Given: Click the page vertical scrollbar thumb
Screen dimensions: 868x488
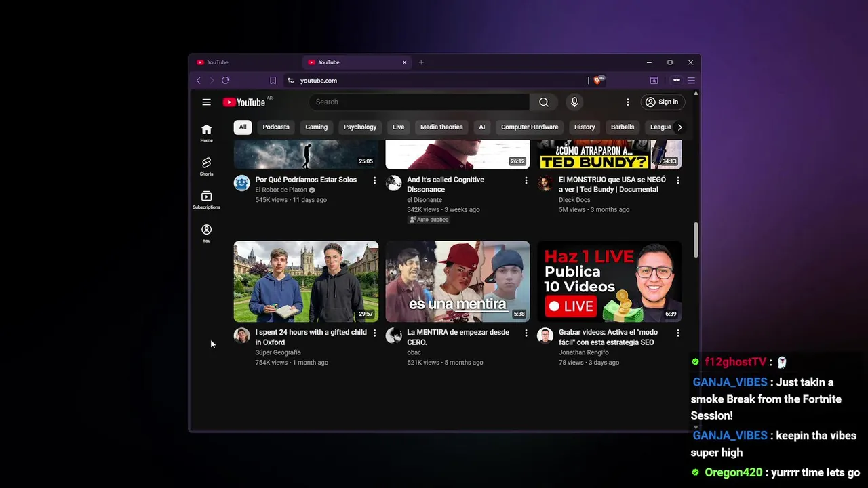Looking at the screenshot, I should coord(695,240).
